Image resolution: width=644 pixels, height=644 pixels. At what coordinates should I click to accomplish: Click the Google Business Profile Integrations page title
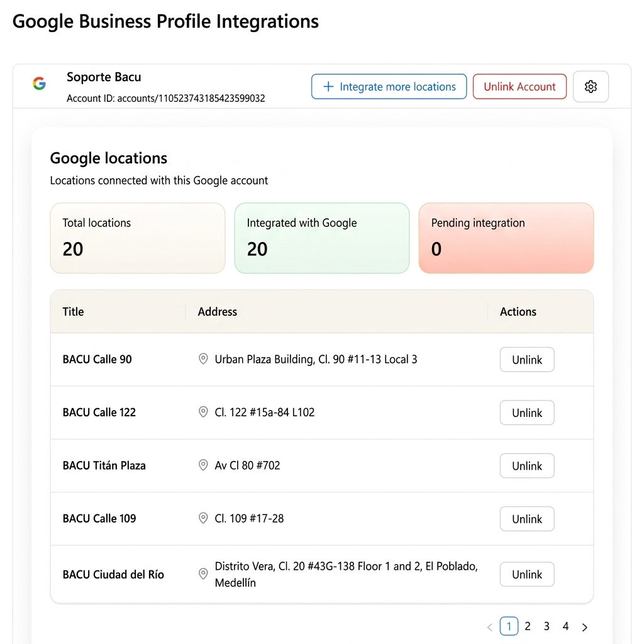click(165, 21)
